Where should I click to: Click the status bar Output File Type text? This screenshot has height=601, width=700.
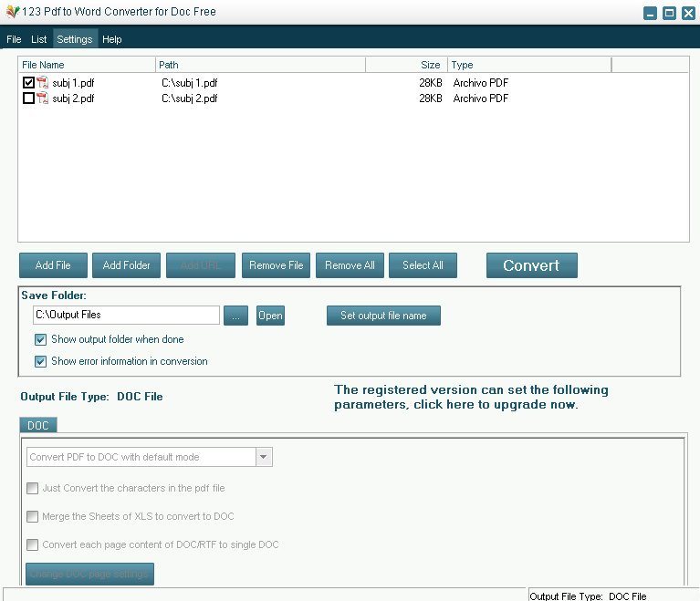click(x=588, y=596)
